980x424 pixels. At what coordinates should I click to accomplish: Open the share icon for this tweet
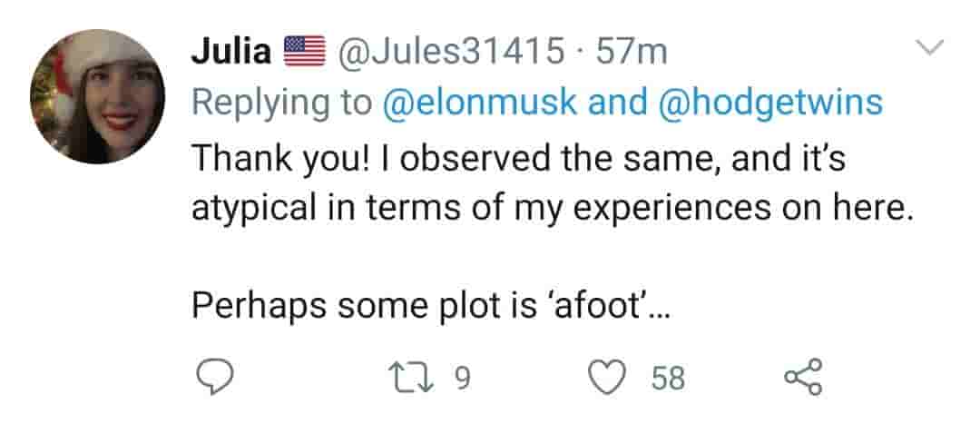(802, 377)
